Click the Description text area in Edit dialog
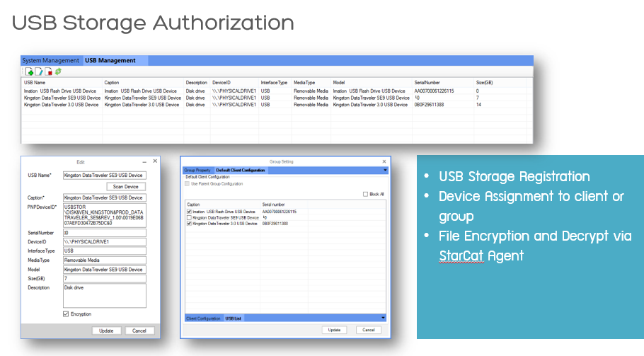Image resolution: width=644 pixels, height=356 pixels. [x=104, y=296]
